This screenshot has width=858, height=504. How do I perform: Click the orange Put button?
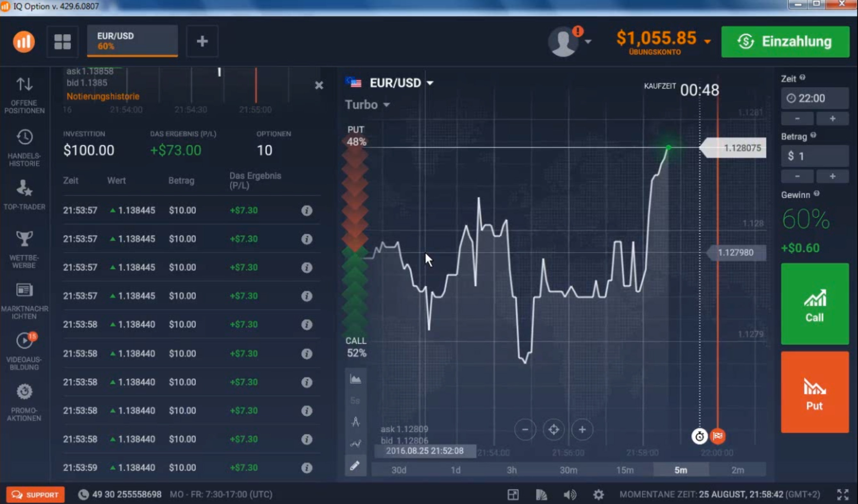click(815, 392)
